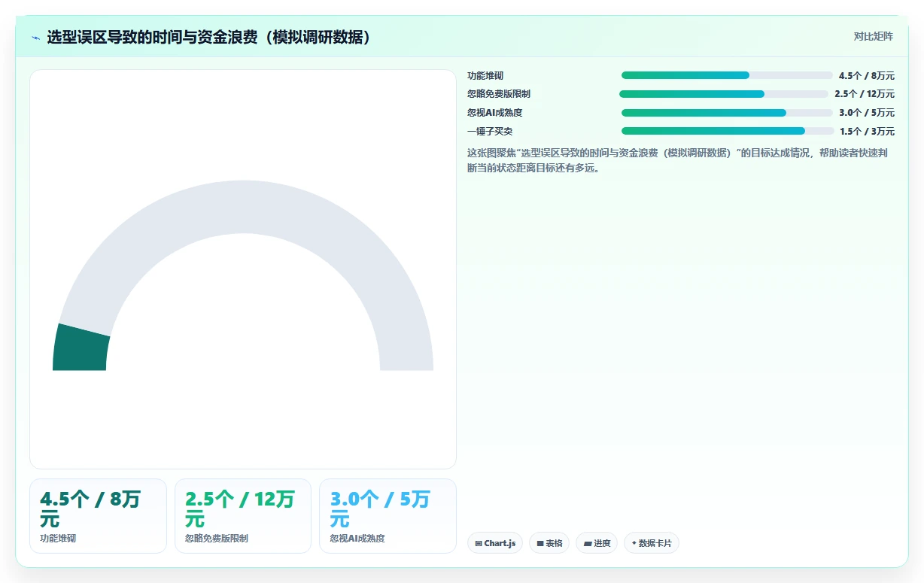Click the gray gauge arc track
The height and width of the screenshot is (583, 924).
(243, 207)
